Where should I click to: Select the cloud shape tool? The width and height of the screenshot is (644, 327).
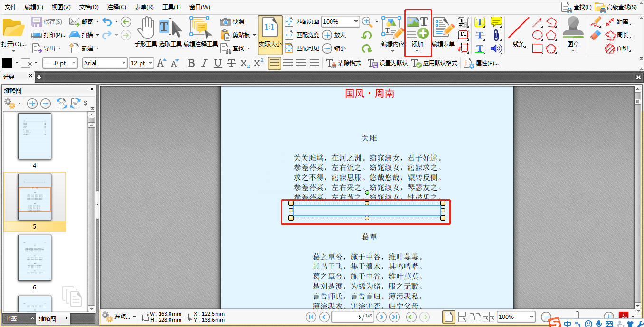551,48
